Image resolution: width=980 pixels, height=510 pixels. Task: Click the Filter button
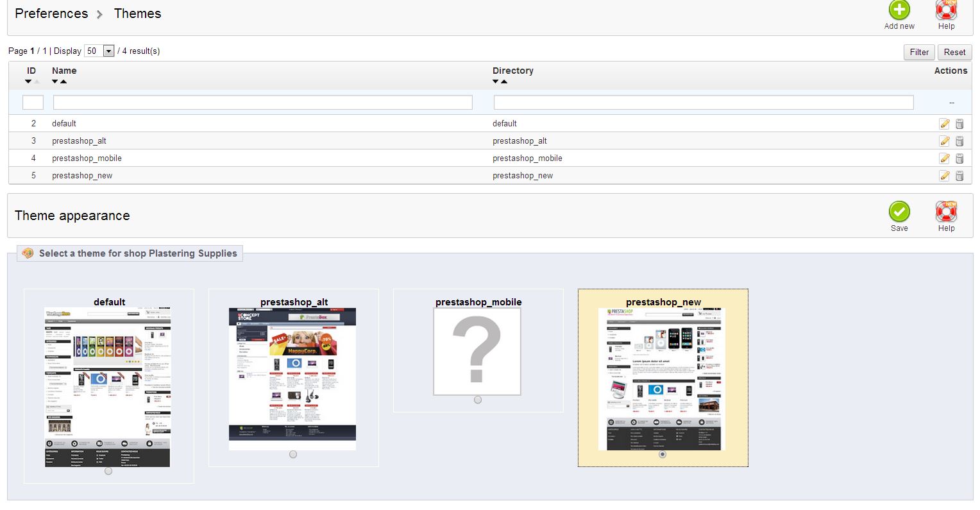click(x=919, y=53)
